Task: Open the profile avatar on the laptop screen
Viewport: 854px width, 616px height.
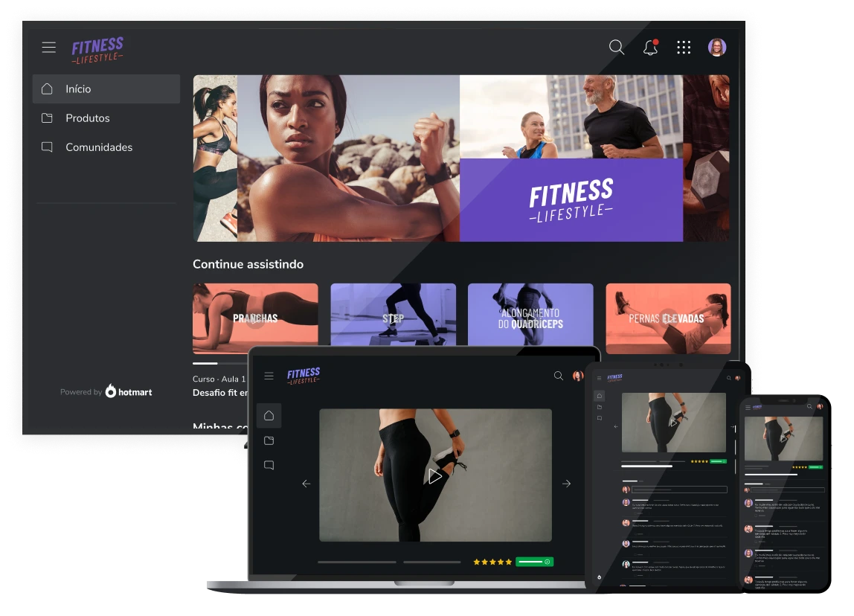Action: 578,376
